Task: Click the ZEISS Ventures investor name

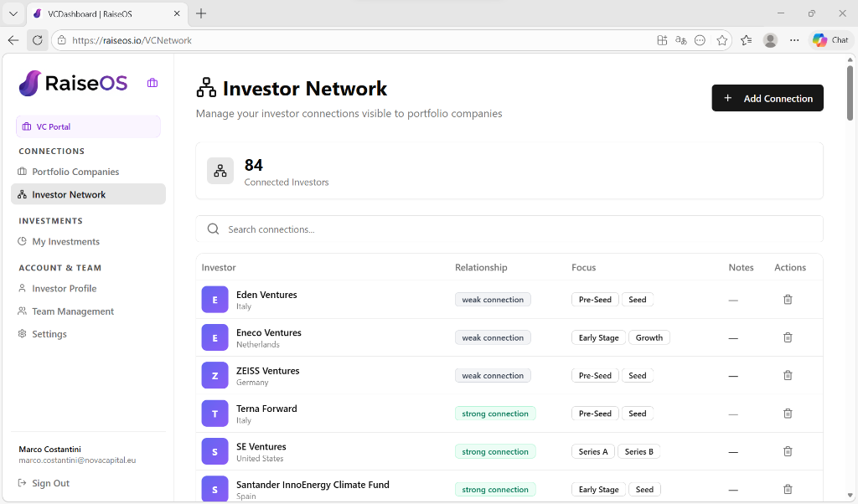Action: tap(267, 371)
